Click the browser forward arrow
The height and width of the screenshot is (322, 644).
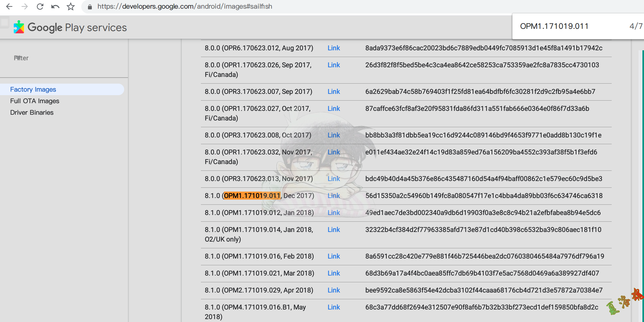[x=25, y=6]
